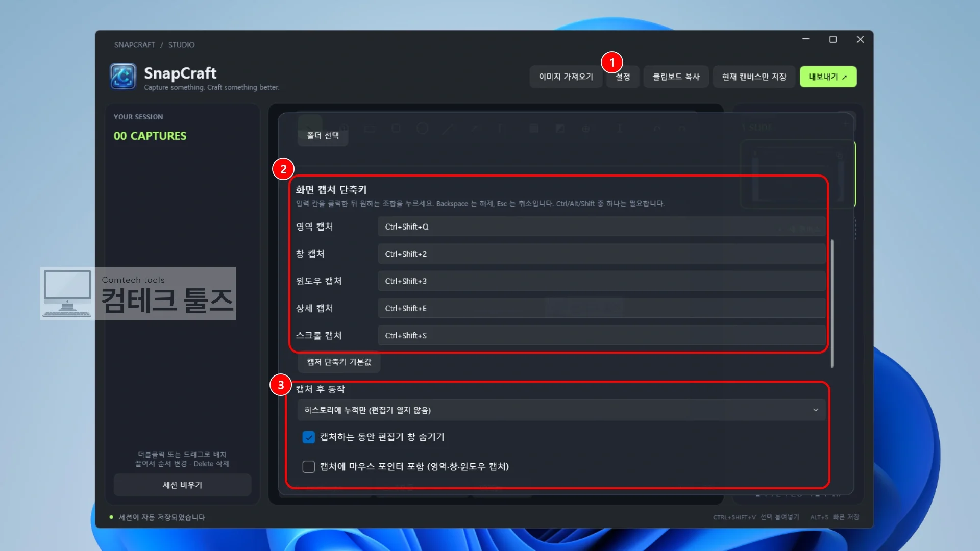The width and height of the screenshot is (980, 551).
Task: Click the 클립보드 복사 button
Action: 676,77
